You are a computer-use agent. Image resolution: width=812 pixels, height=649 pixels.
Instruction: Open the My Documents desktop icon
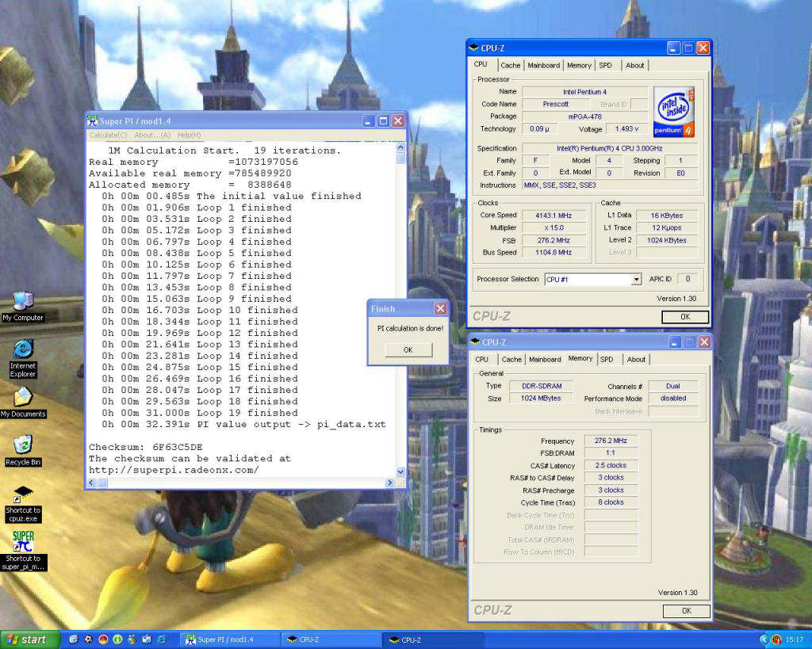(x=23, y=403)
